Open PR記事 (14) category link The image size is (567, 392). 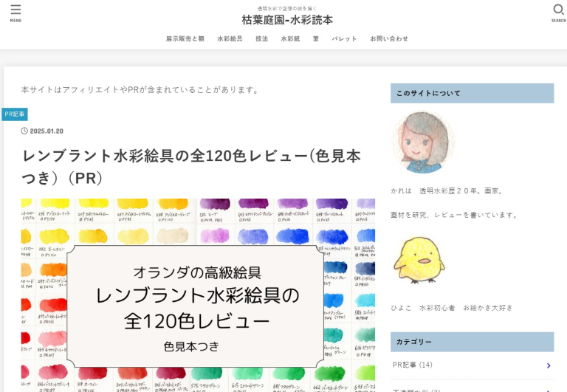tap(413, 365)
